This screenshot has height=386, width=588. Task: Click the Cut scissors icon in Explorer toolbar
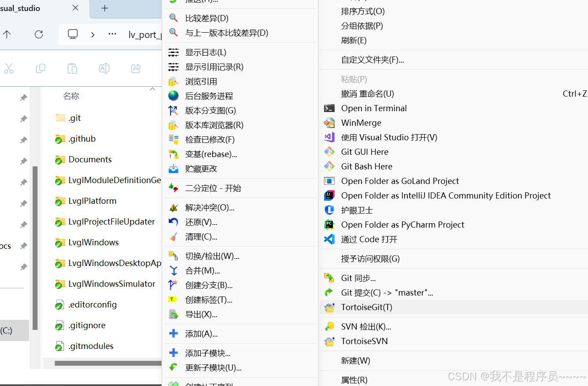(x=8, y=68)
